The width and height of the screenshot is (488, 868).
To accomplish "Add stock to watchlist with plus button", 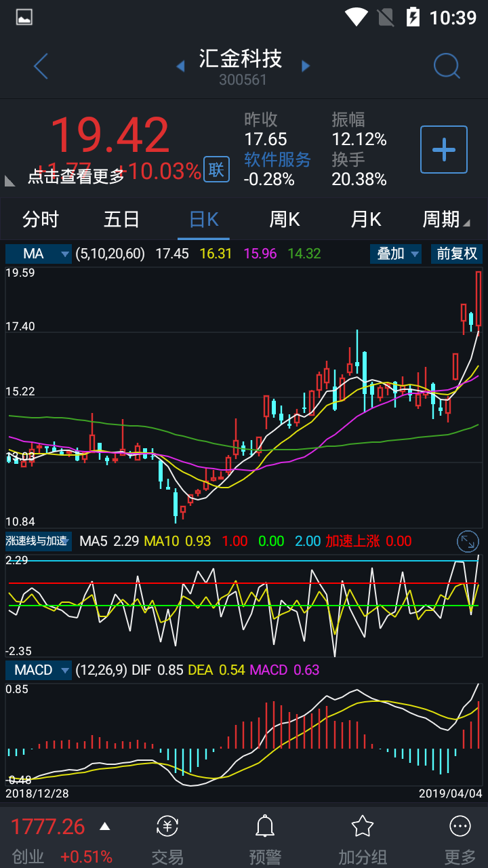I will tap(444, 149).
